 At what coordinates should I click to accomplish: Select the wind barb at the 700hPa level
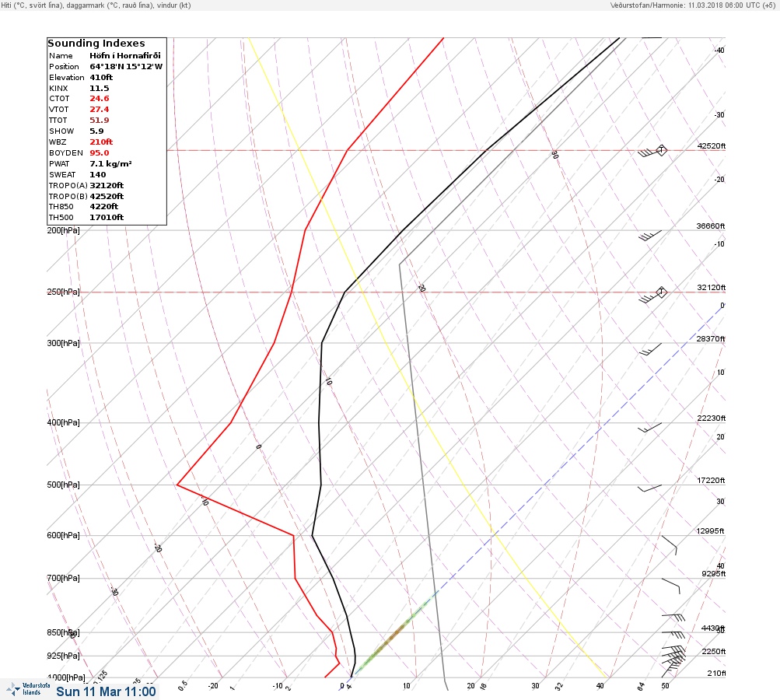670,586
